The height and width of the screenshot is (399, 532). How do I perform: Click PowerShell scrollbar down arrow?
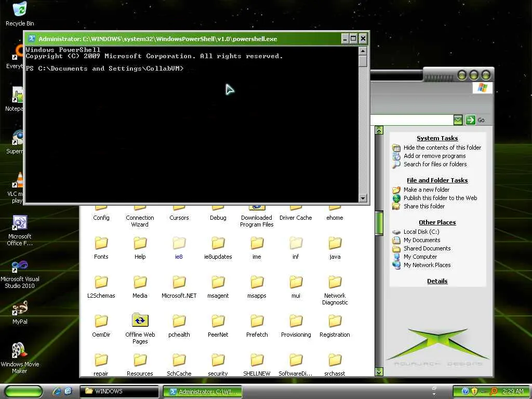coord(363,198)
